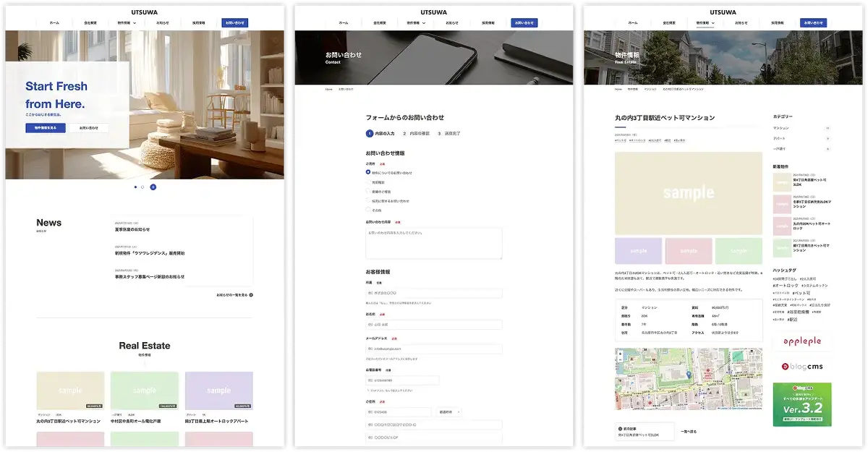The height and width of the screenshot is (452, 868).
Task: Expand the 物件情報 nav dropdown on the home page
Action: (129, 23)
